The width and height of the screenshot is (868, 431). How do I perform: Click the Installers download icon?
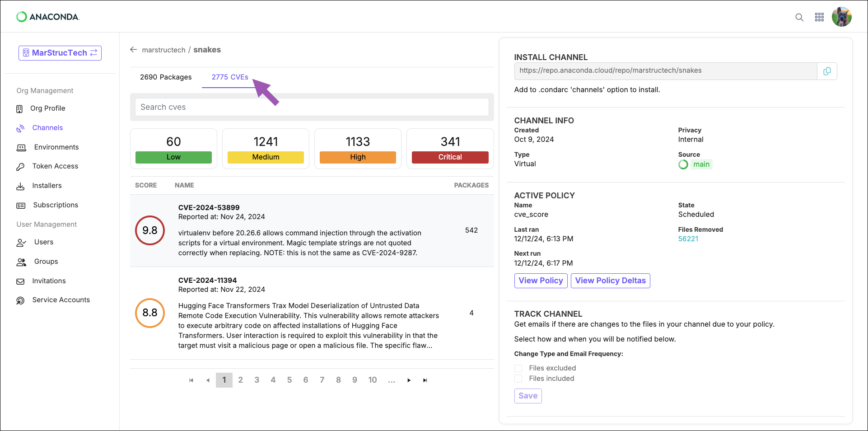click(x=20, y=186)
